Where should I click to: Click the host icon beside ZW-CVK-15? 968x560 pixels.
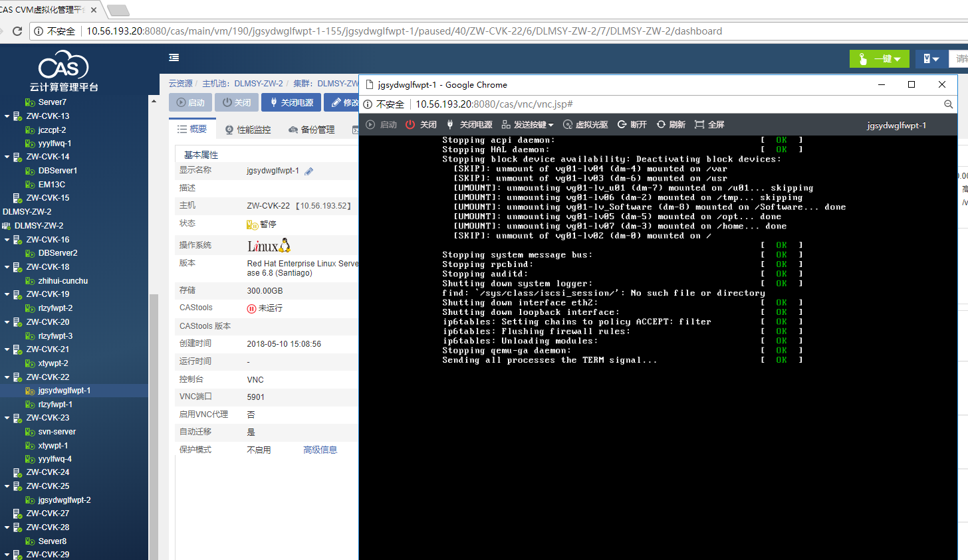click(18, 198)
